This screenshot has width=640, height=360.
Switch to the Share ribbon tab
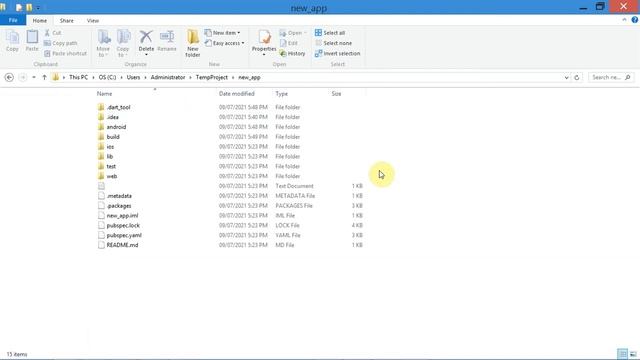tap(67, 20)
